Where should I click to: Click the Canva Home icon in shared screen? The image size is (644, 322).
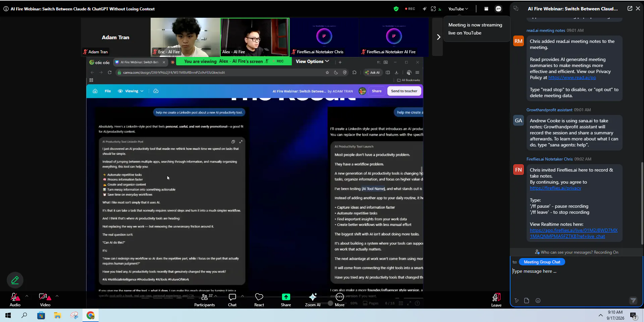click(95, 91)
